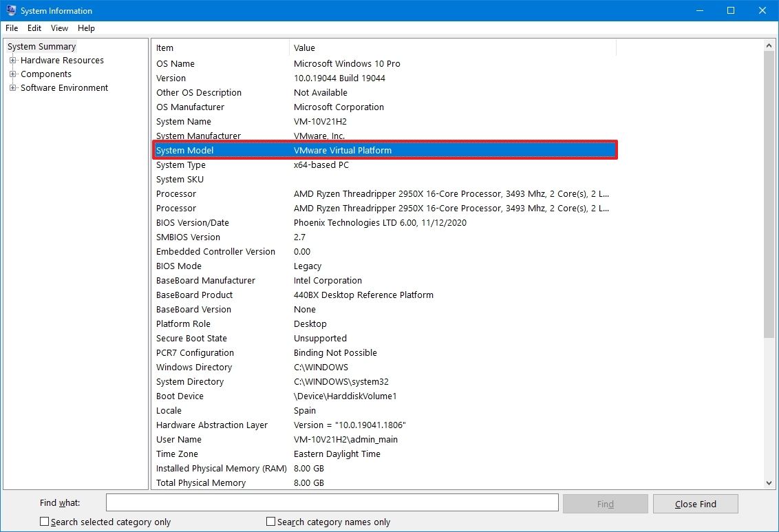Expand the Software Environment tree node
This screenshot has height=532, width=779.
pos(12,87)
